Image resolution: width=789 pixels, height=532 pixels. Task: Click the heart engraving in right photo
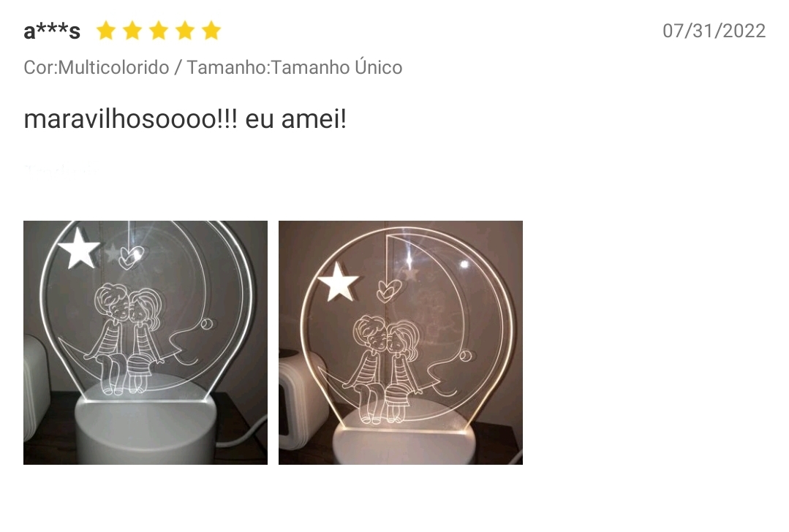(388, 291)
